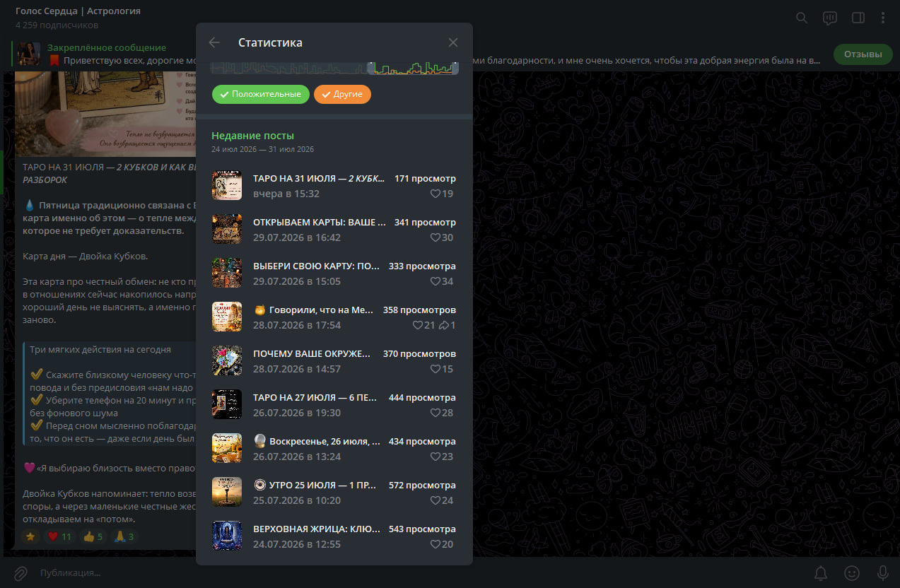Open thumbnail of УТРО 25 ИЮЛЯ post
900x588 pixels.
point(227,493)
